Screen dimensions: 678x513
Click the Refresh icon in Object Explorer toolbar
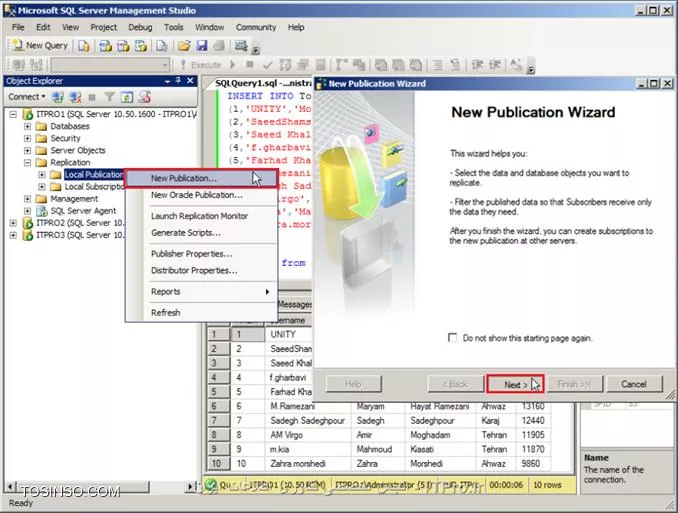tap(127, 97)
